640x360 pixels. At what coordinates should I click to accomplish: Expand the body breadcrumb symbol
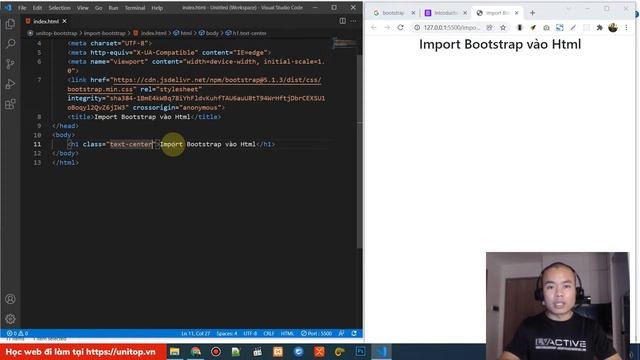pyautogui.click(x=209, y=33)
